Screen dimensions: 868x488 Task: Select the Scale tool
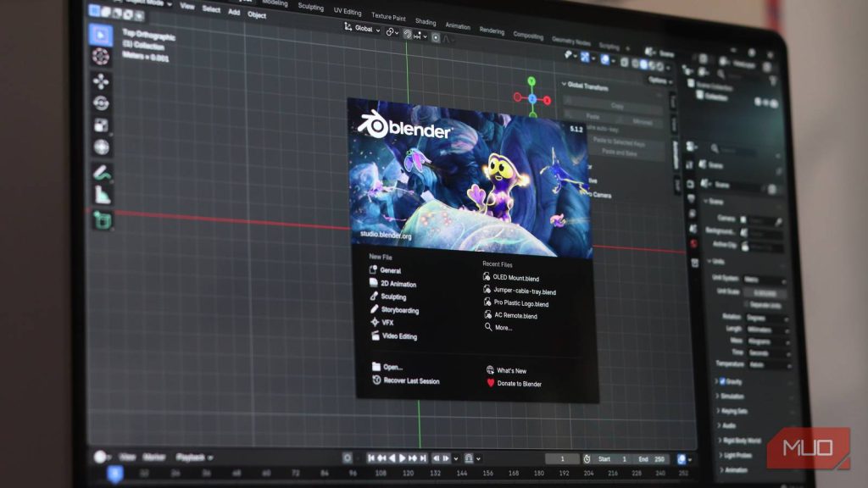(x=102, y=125)
